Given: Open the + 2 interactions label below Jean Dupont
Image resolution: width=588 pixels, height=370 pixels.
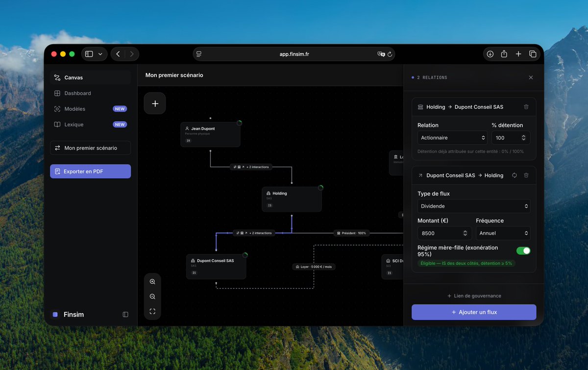Looking at the screenshot, I should point(251,167).
